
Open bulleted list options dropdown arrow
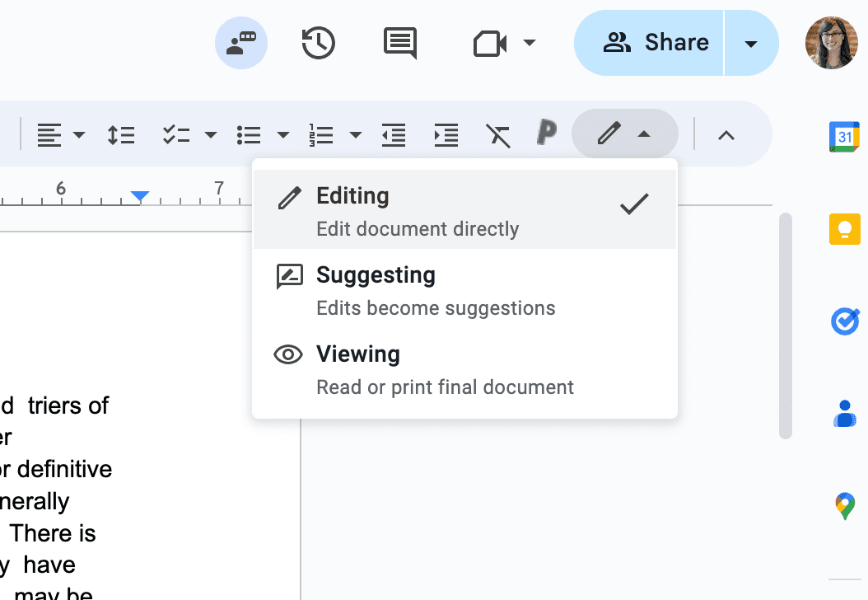click(283, 134)
